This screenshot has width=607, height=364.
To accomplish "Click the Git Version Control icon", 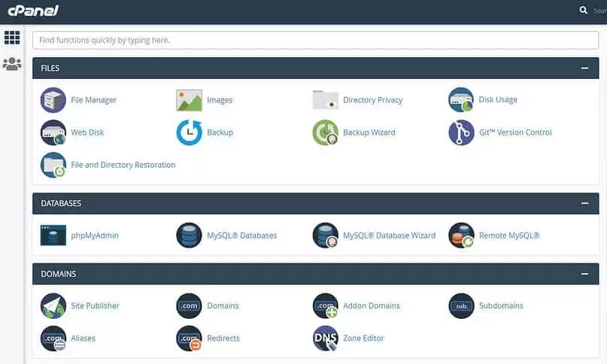I will [x=461, y=132].
